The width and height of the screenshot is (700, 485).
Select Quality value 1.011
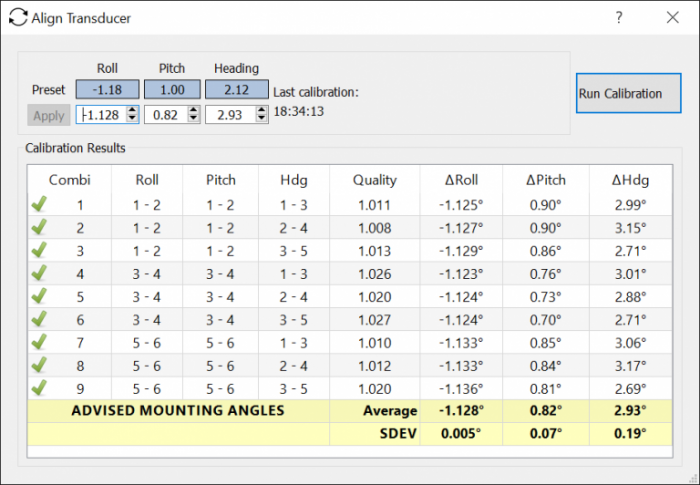click(375, 205)
